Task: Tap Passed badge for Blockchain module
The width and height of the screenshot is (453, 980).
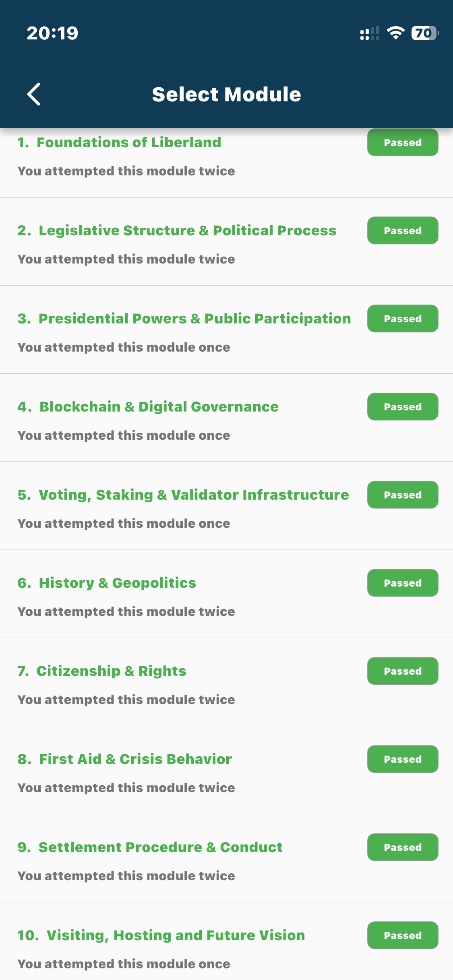Action: pos(403,407)
